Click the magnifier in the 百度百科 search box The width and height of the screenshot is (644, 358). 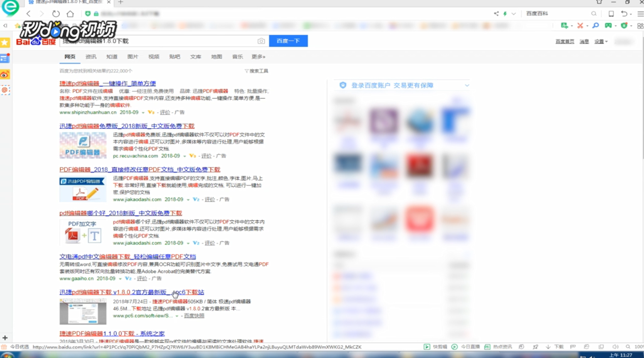click(x=594, y=14)
